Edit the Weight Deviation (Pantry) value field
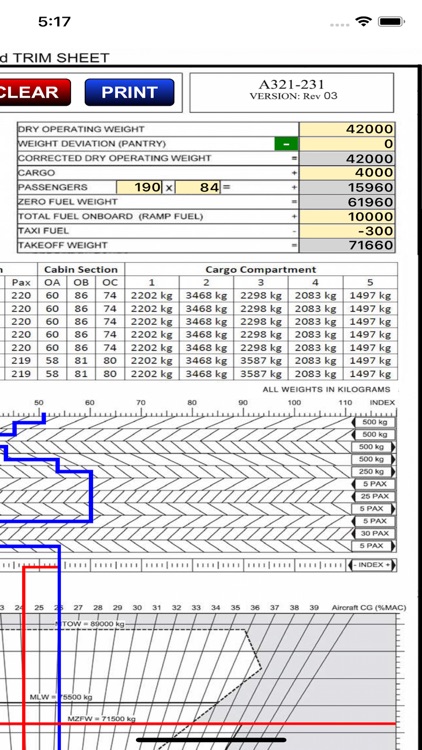 pyautogui.click(x=347, y=144)
